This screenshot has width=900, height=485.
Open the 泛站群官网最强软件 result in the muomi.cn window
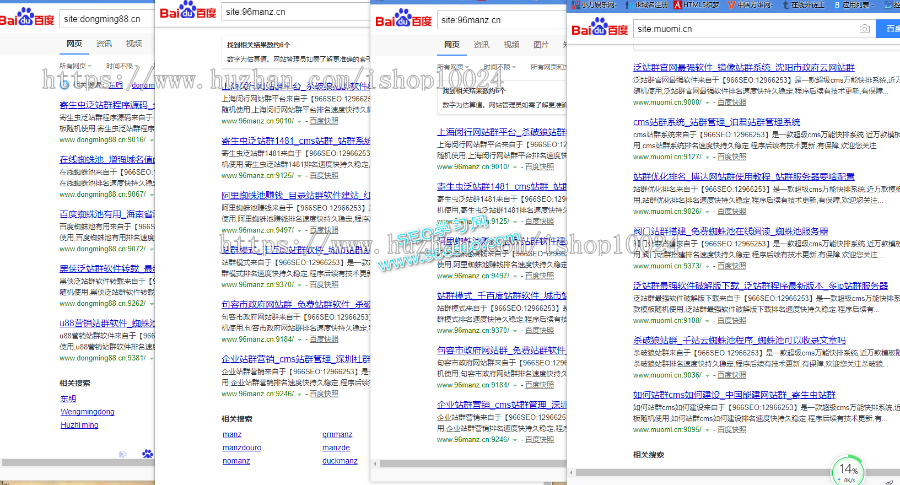pyautogui.click(x=743, y=68)
